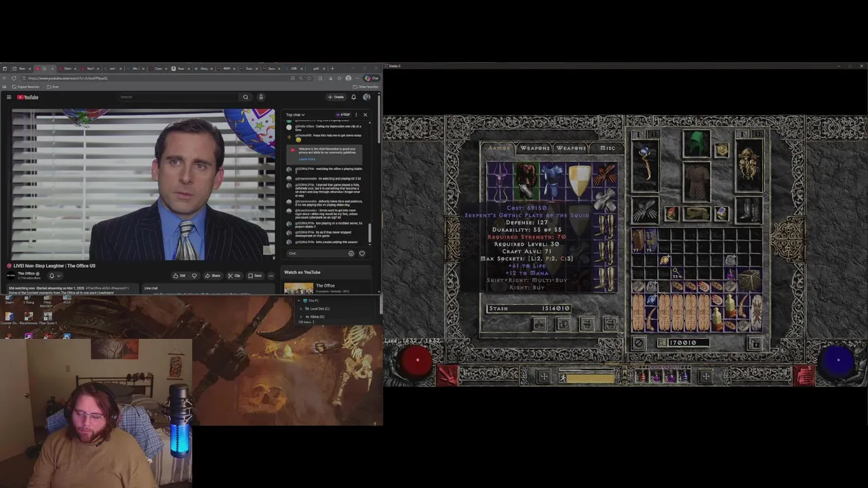Image resolution: width=868 pixels, height=488 pixels.
Task: Open emoji picker in live chat
Action: click(351, 253)
